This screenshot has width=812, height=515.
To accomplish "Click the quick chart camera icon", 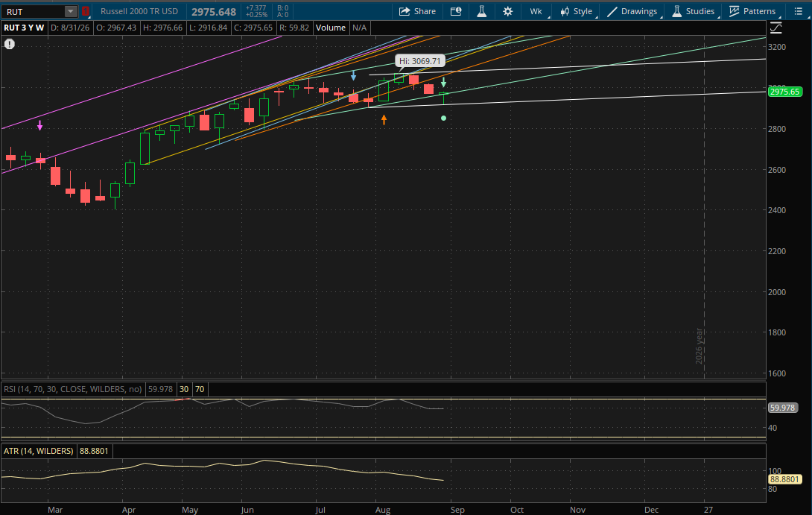I will click(456, 11).
